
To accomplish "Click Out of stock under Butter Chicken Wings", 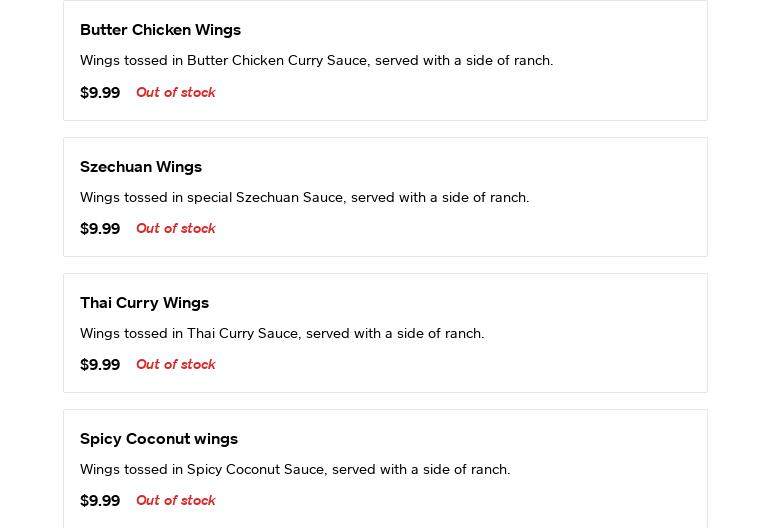I will pyautogui.click(x=175, y=93).
